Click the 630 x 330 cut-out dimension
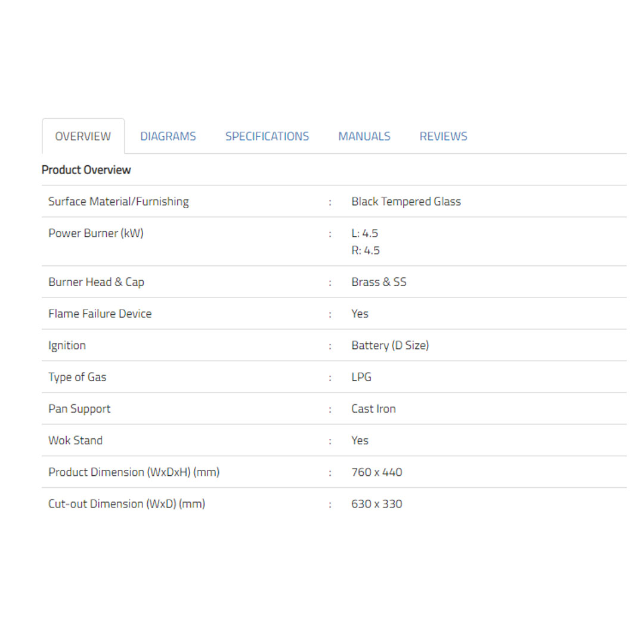644x644 pixels. [x=377, y=504]
